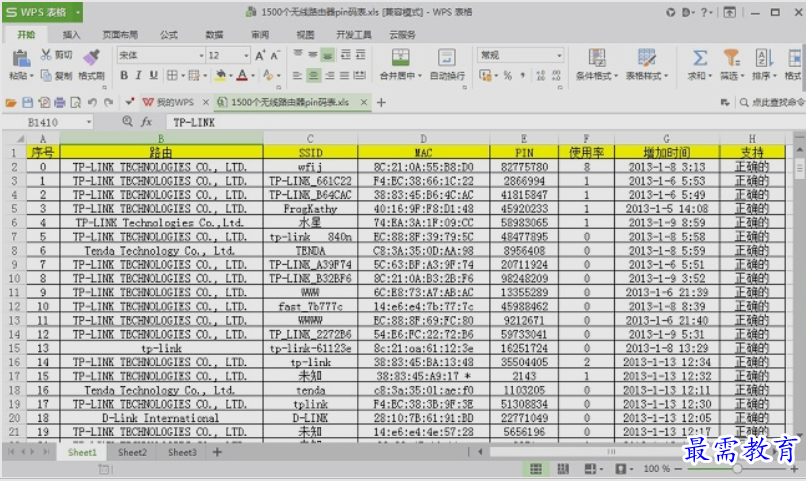806x481 pixels.
Task: Increase font size with large A icon
Action: [260, 56]
